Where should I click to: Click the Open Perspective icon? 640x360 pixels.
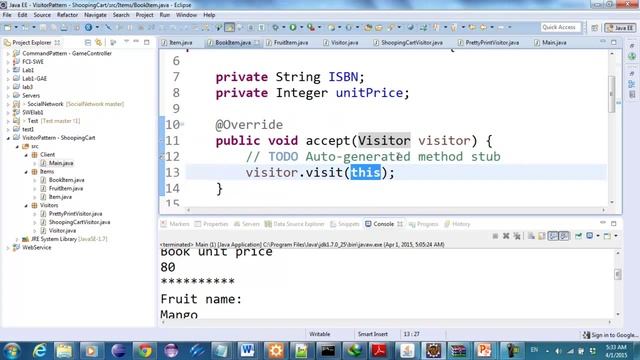[x=594, y=28]
